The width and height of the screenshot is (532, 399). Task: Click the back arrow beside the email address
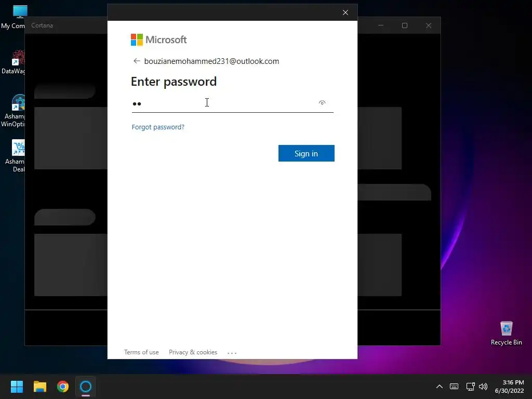pyautogui.click(x=137, y=61)
